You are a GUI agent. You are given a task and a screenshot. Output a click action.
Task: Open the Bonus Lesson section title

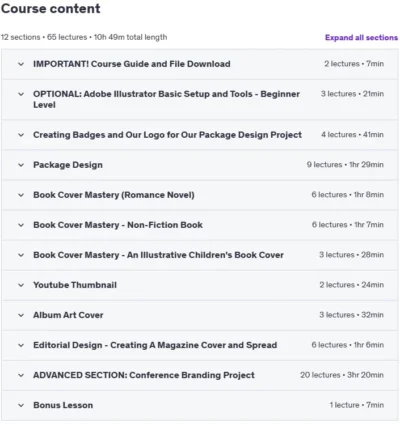pos(63,405)
